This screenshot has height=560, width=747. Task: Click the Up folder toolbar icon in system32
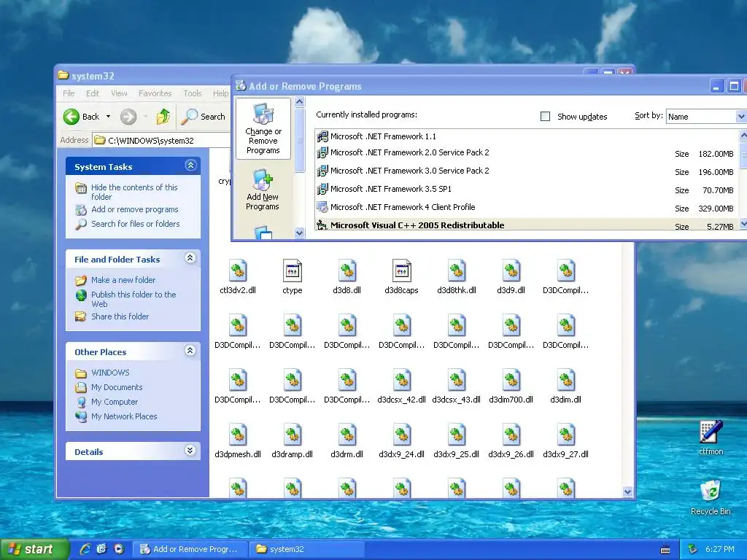(x=163, y=116)
